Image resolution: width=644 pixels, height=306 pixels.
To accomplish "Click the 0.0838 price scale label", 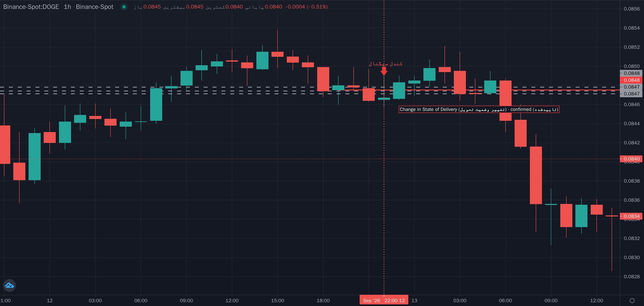I will pos(632,181).
